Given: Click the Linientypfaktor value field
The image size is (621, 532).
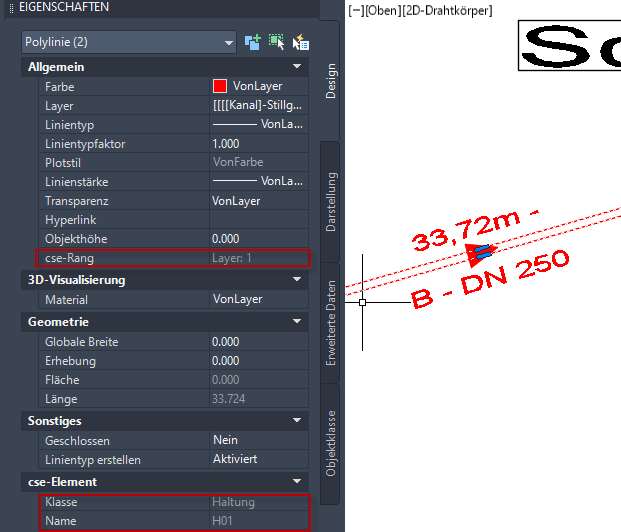Looking at the screenshot, I should (x=258, y=144).
